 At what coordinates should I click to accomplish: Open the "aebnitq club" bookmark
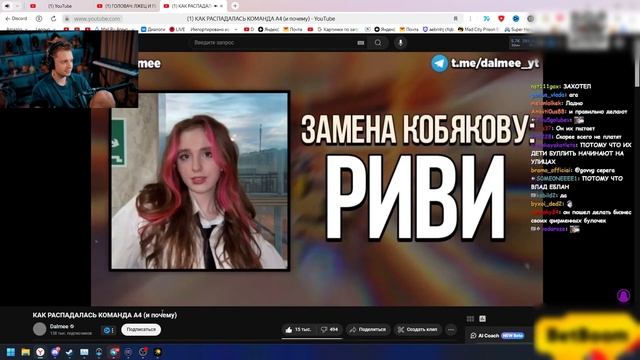click(438, 29)
